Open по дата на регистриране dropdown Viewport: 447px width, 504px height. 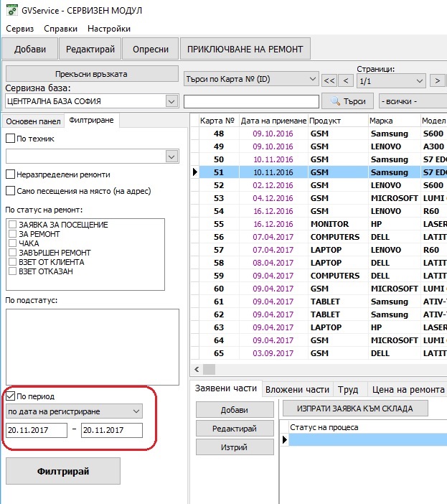[x=74, y=411]
